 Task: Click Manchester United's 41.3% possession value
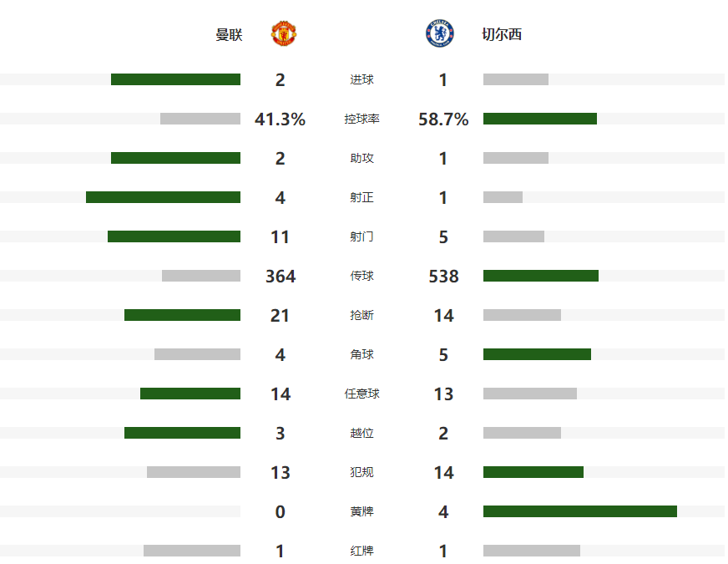pyautogui.click(x=280, y=119)
